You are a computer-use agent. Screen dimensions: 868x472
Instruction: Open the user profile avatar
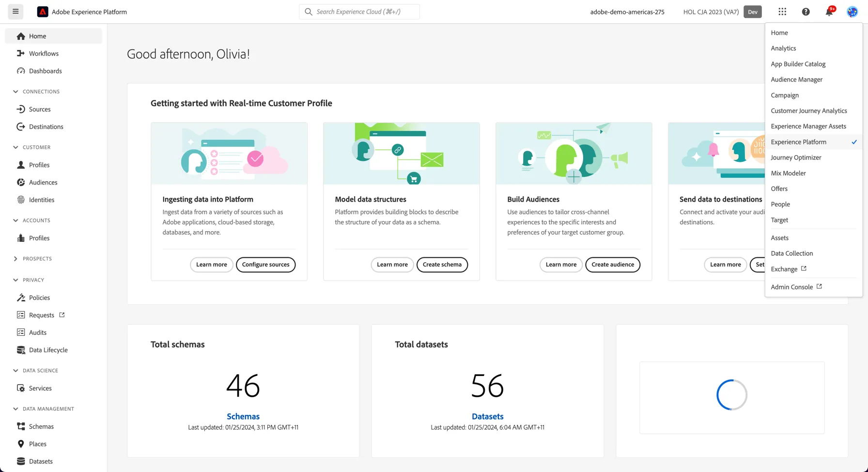coord(852,12)
